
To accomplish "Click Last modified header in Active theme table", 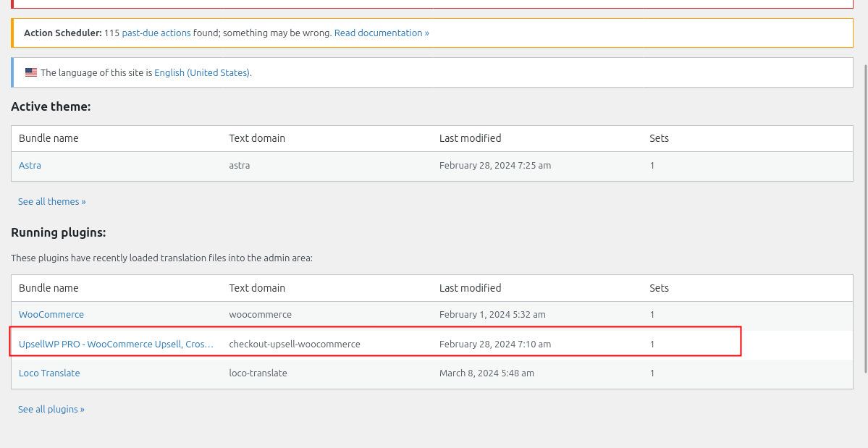I will coord(470,138).
